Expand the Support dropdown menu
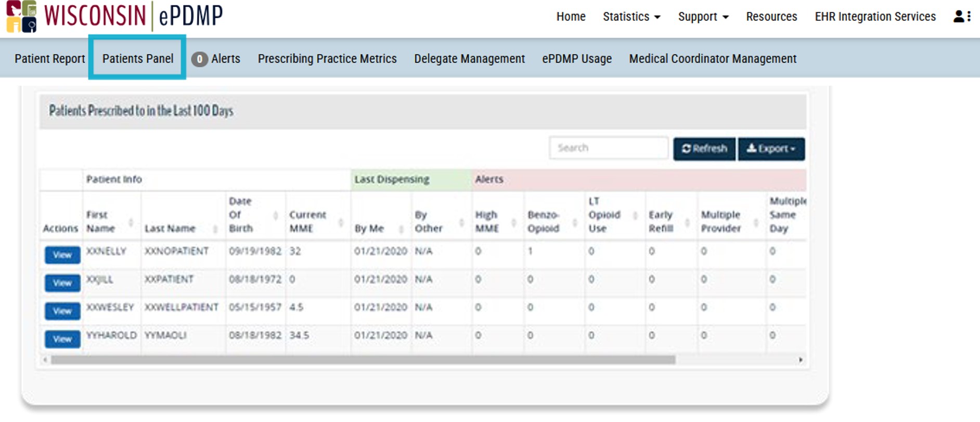980x422 pixels. tap(703, 17)
